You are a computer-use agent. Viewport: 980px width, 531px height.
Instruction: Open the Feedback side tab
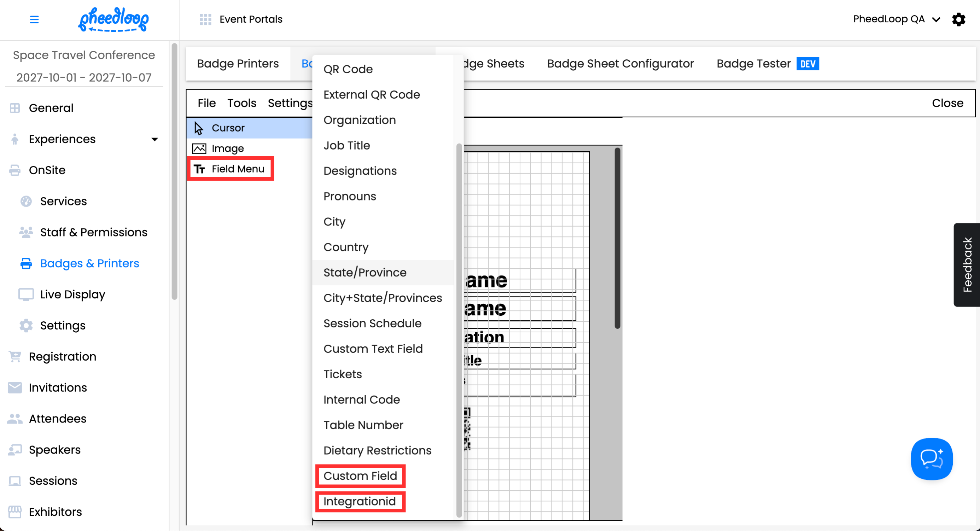tap(967, 265)
